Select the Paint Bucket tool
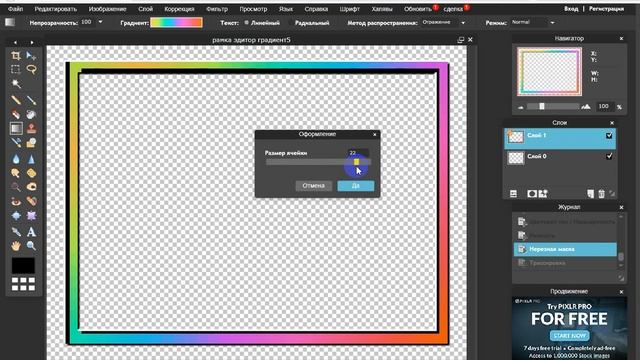This screenshot has height=360, width=640. point(31,114)
